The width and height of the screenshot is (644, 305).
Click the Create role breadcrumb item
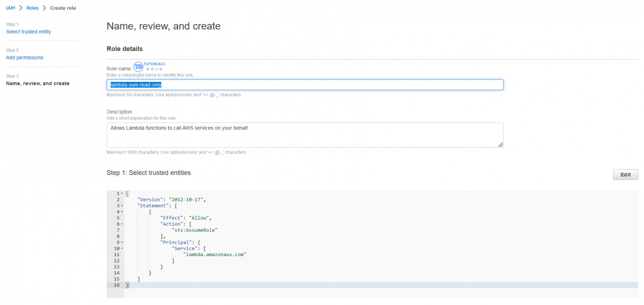coord(63,8)
